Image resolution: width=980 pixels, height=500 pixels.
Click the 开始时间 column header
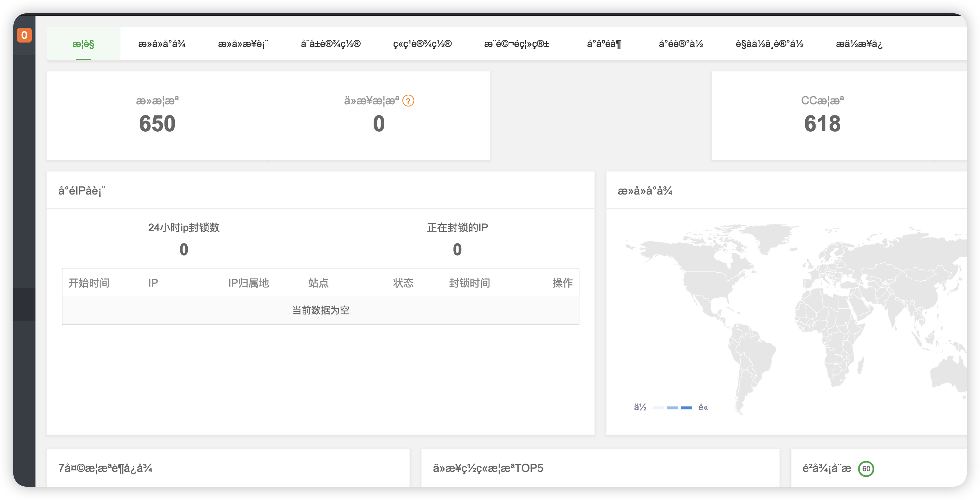click(89, 283)
